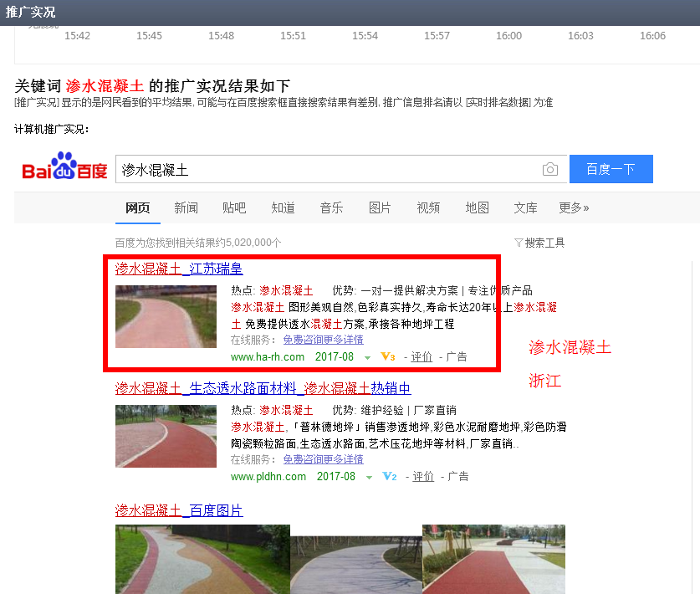Expand dropdown arrow after www.ha-rh.com date
This screenshot has width=700, height=594.
click(367, 358)
